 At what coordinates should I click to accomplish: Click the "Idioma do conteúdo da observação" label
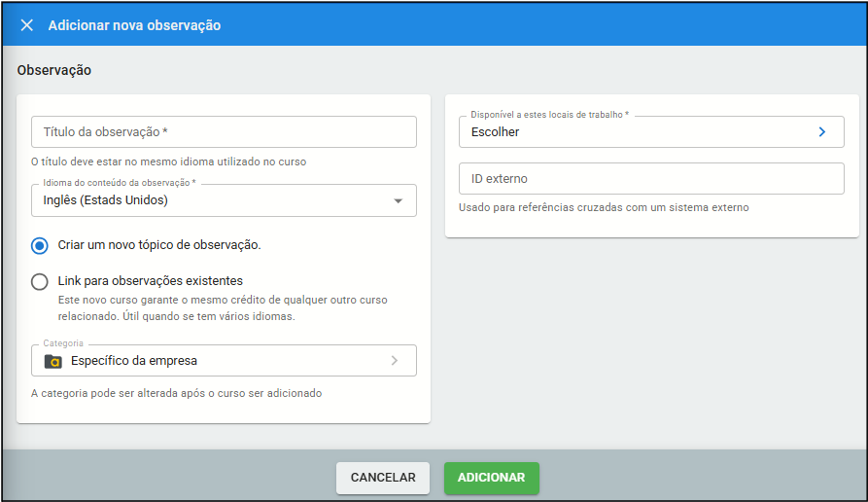click(120, 183)
